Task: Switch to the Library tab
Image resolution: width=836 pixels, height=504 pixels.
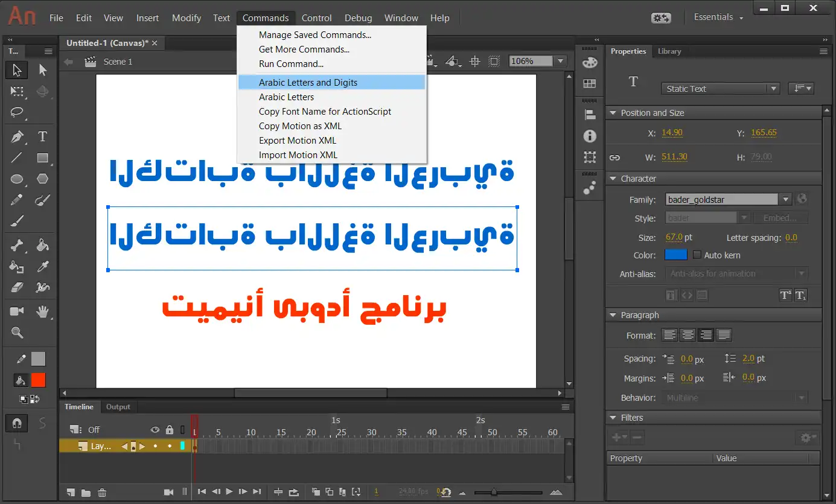Action: point(669,51)
